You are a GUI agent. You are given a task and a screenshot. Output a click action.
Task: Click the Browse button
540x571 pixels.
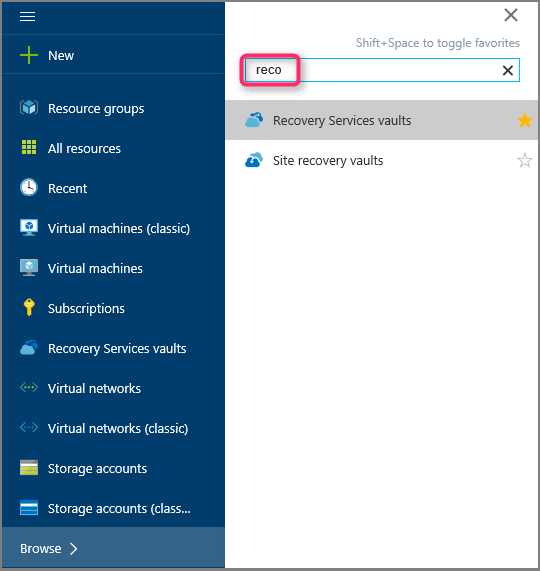pos(113,548)
